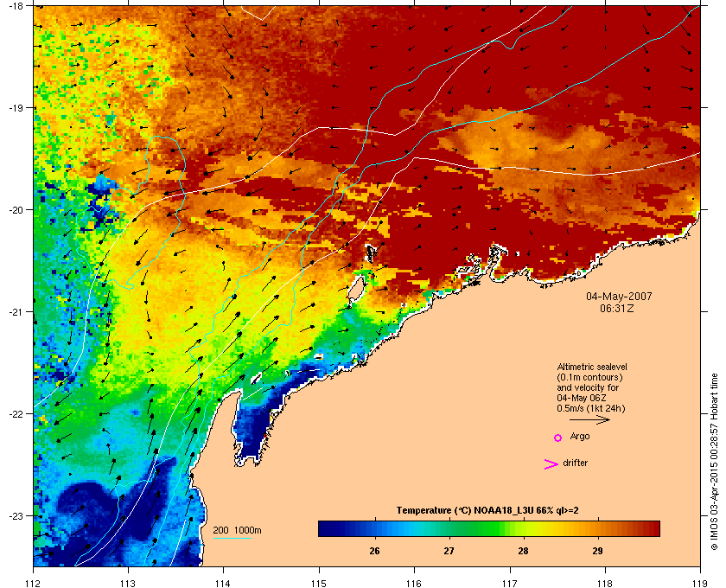Click the cyan 200 1000m depth line
The image size is (726, 588).
coord(232,538)
